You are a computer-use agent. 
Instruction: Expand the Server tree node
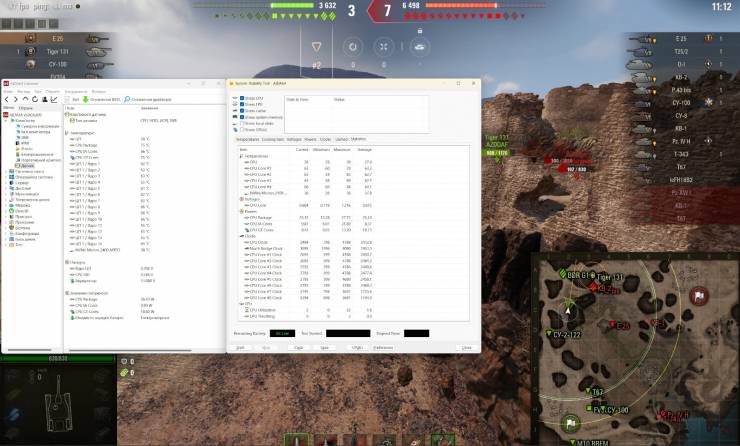[6, 183]
